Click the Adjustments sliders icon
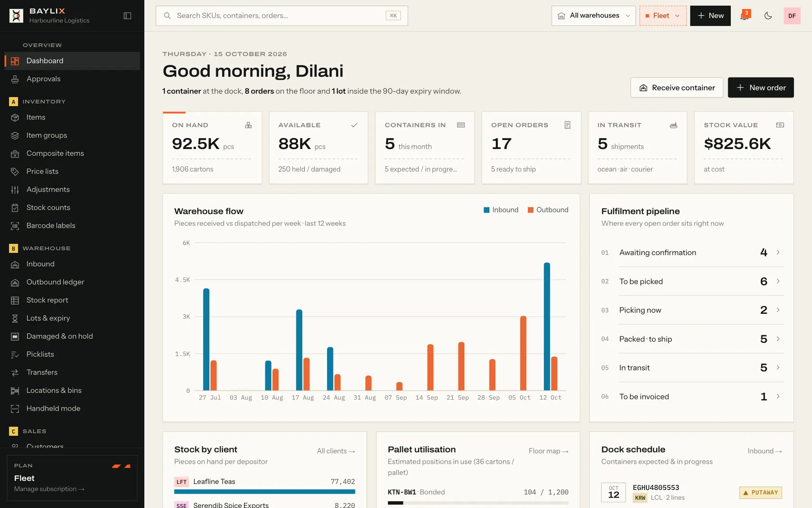 click(15, 190)
